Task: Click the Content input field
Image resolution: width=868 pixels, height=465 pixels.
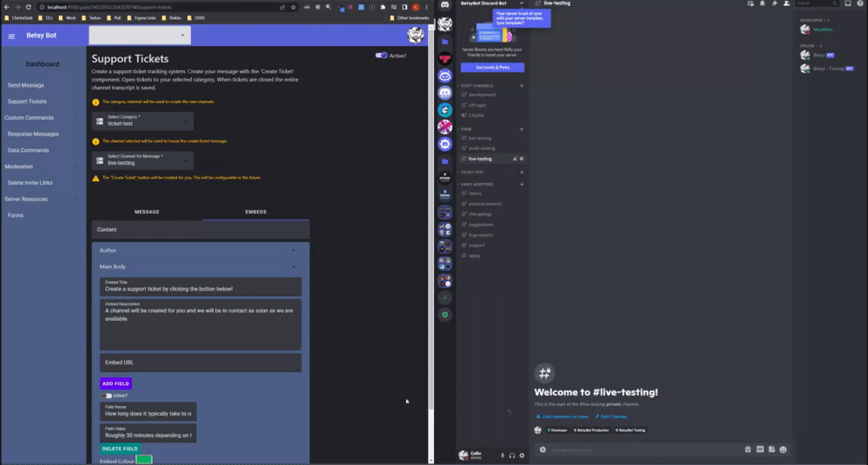Action: pos(201,229)
